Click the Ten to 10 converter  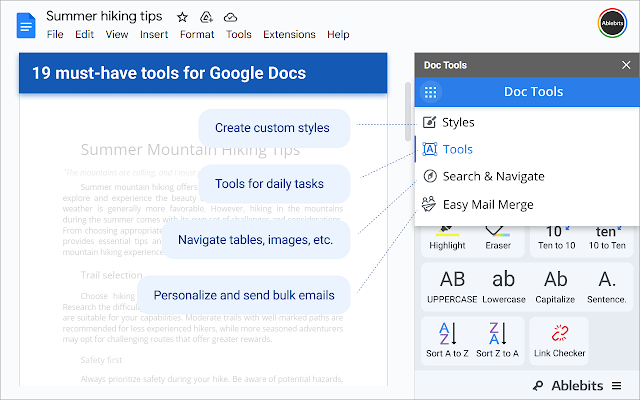(x=556, y=238)
